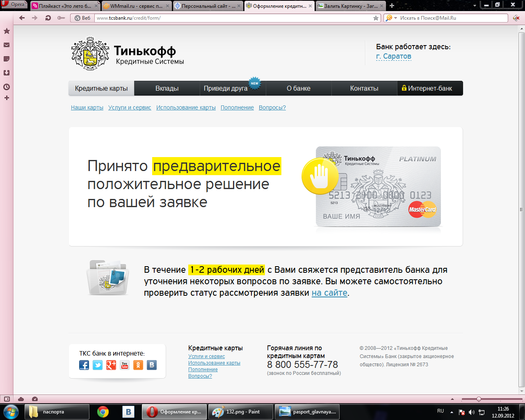This screenshot has height=420, width=525.
Task: Click the key password wand icon
Action: [61, 18]
